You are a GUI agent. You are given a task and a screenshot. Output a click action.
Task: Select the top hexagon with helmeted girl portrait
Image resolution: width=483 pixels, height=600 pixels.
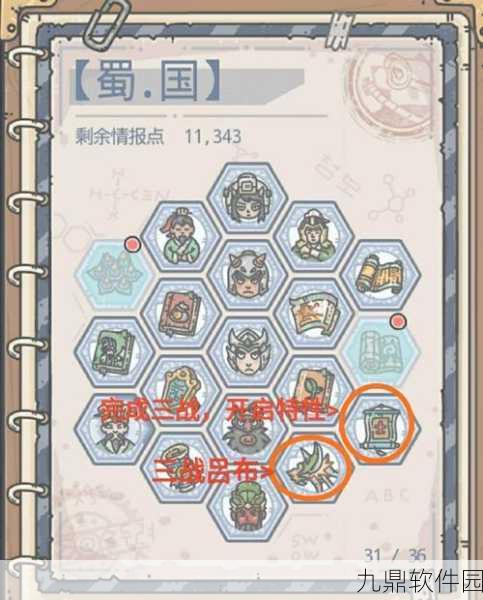(x=248, y=198)
